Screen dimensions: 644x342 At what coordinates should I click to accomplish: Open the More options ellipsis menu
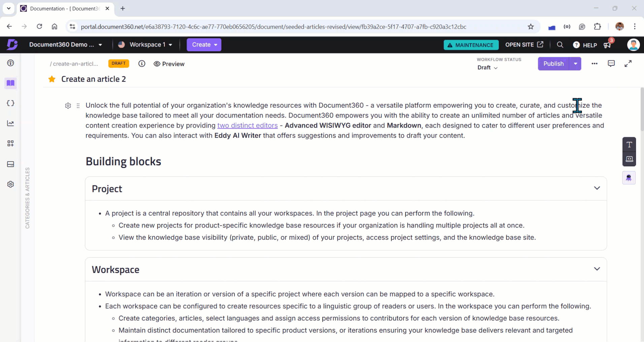[x=594, y=64]
